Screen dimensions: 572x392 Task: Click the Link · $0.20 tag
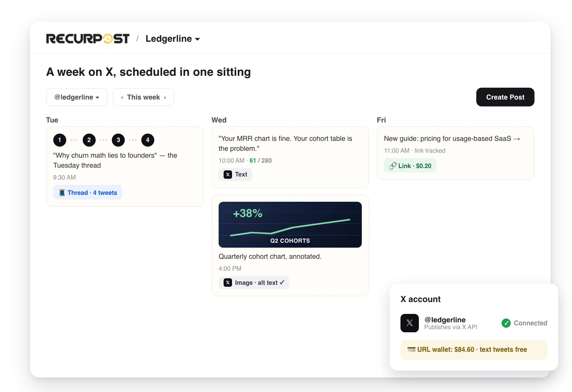pyautogui.click(x=410, y=166)
